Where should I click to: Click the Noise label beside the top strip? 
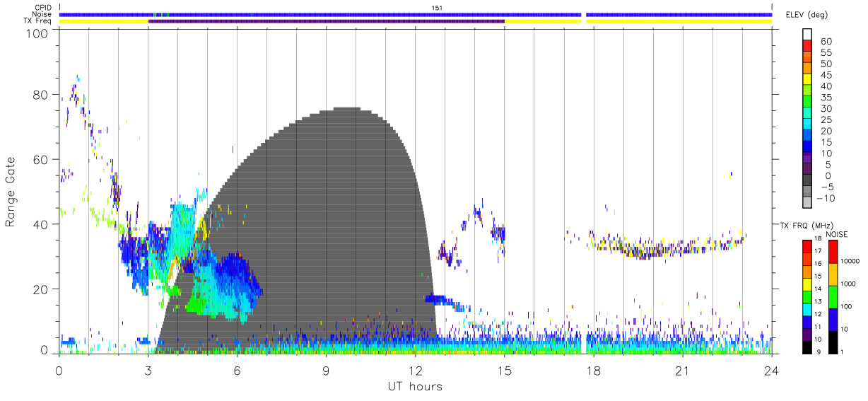pyautogui.click(x=42, y=14)
